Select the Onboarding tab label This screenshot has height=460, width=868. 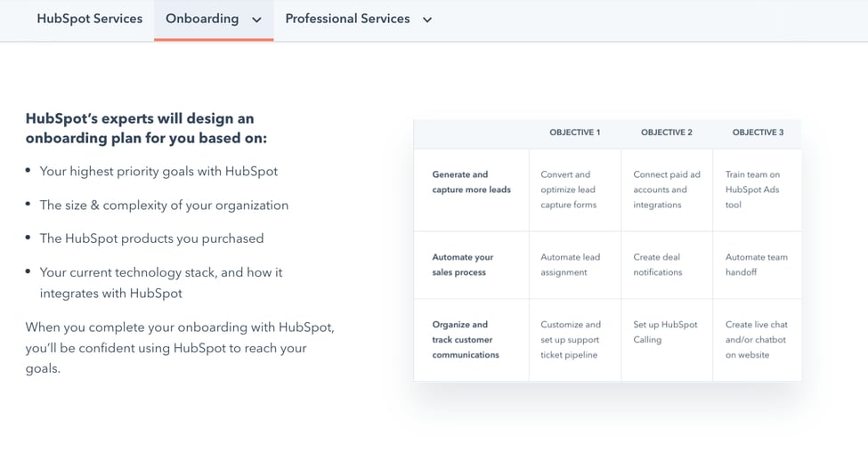click(202, 19)
